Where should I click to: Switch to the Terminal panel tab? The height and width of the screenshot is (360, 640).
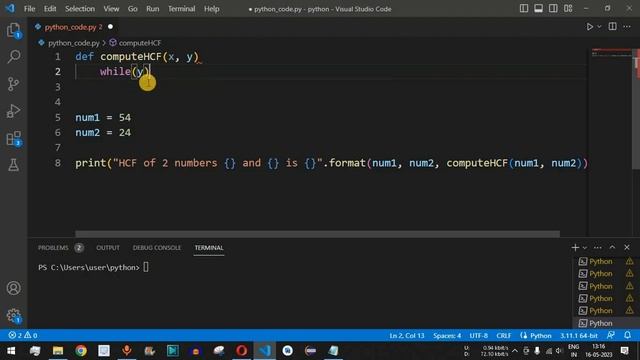click(x=209, y=248)
